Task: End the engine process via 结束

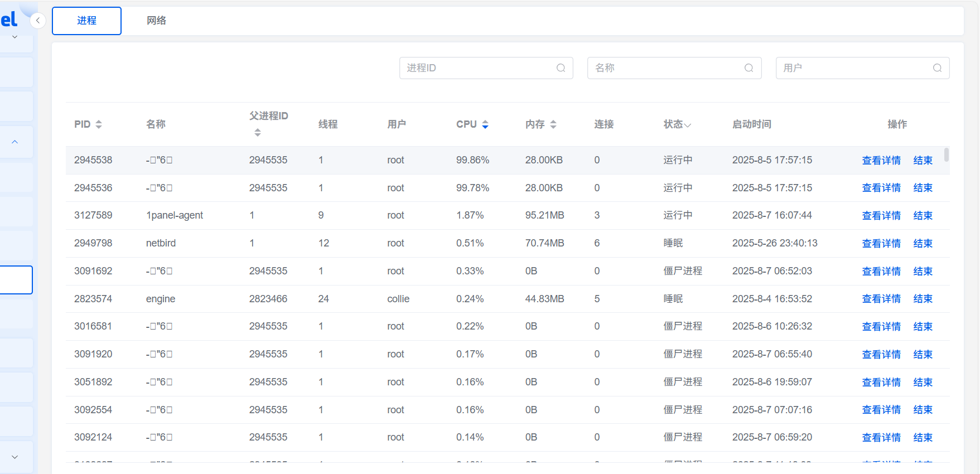Action: (923, 299)
